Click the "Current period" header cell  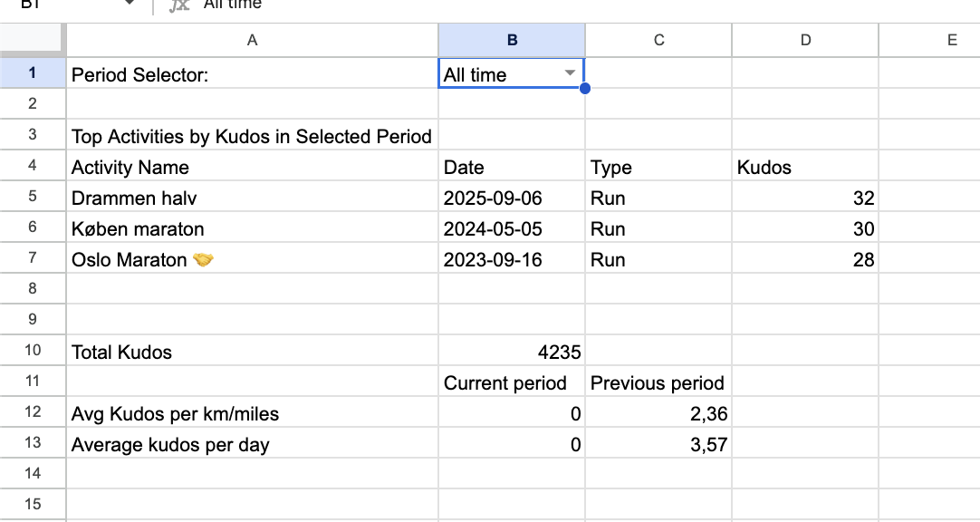(x=512, y=382)
